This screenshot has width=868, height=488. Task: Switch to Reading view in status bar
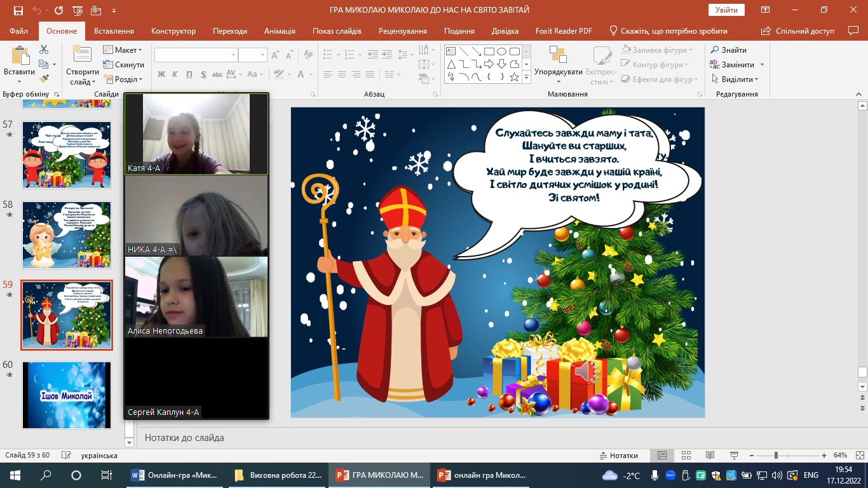click(710, 456)
